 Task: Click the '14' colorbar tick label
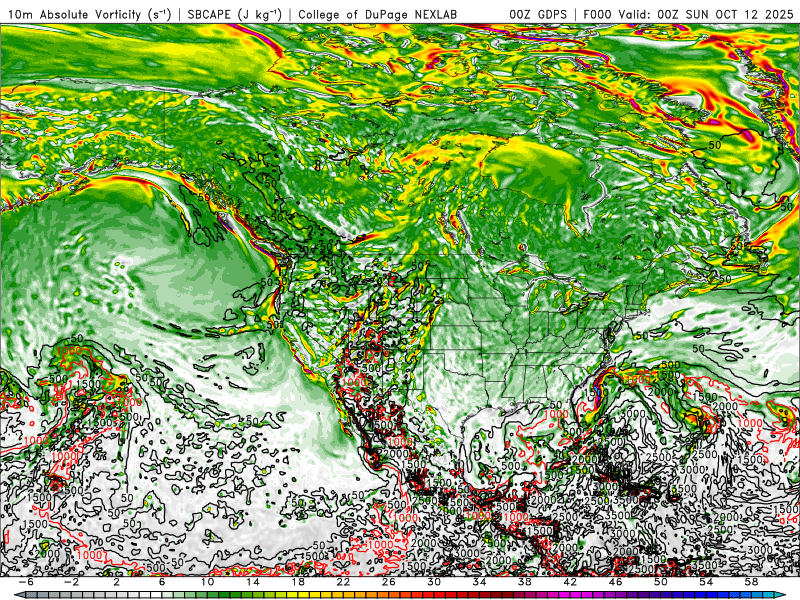click(253, 582)
